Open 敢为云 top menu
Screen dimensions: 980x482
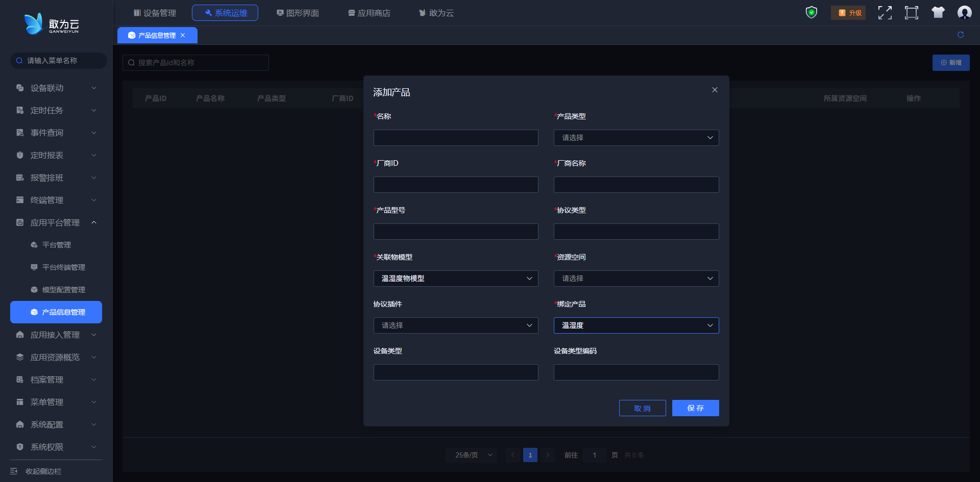tap(436, 13)
